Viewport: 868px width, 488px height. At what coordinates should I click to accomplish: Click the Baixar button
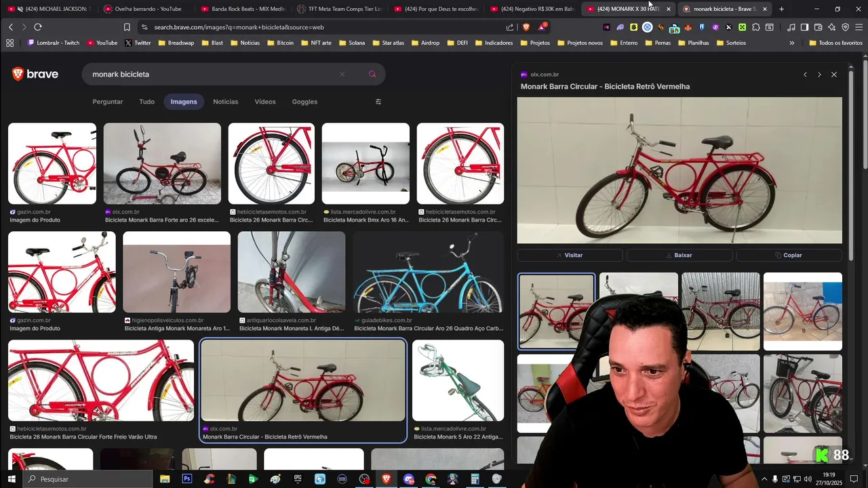[x=679, y=256]
